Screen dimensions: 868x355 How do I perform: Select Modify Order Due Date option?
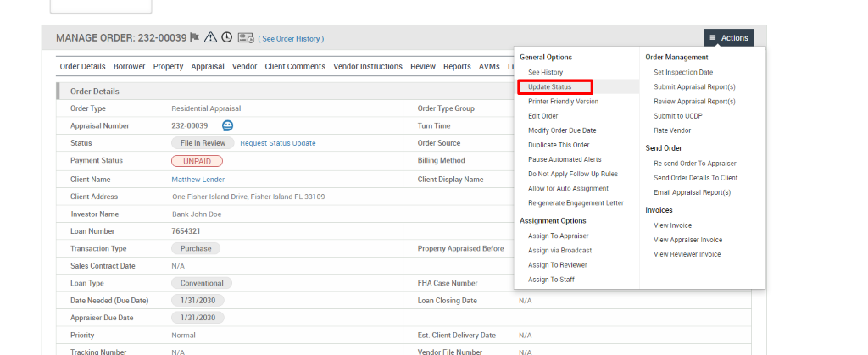click(562, 130)
